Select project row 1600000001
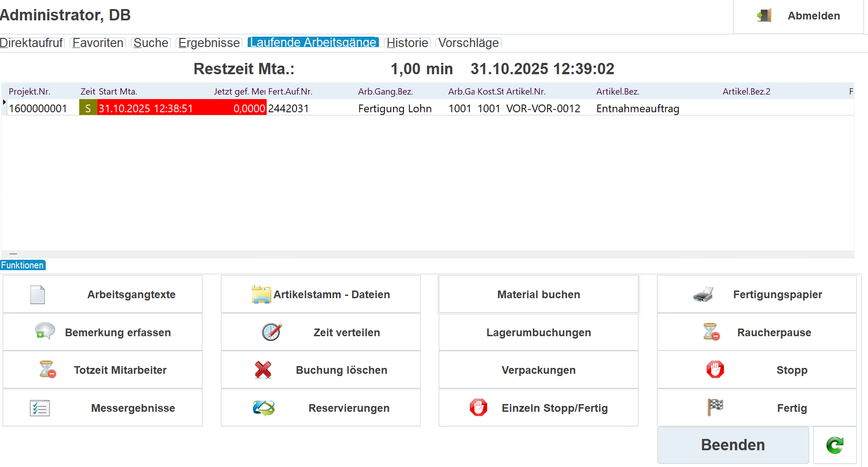This screenshot has height=467, width=868. pyautogui.click(x=38, y=109)
